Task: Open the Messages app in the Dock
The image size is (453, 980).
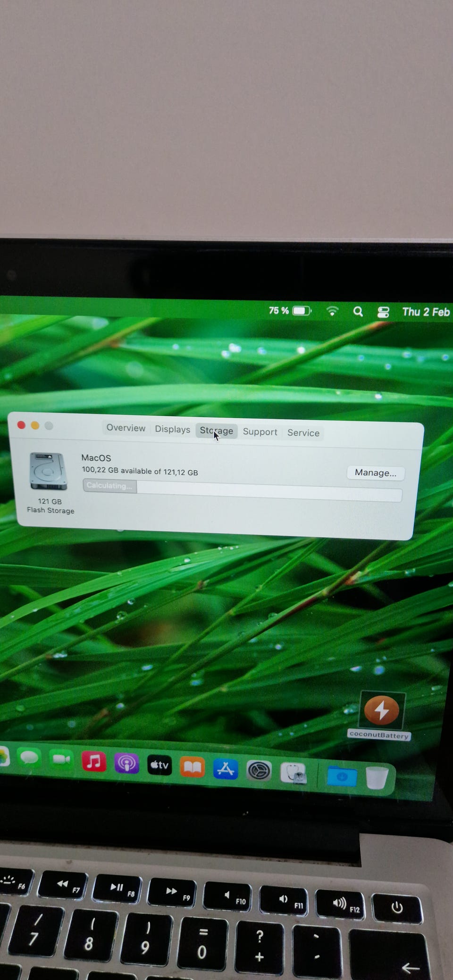Action: pyautogui.click(x=29, y=758)
